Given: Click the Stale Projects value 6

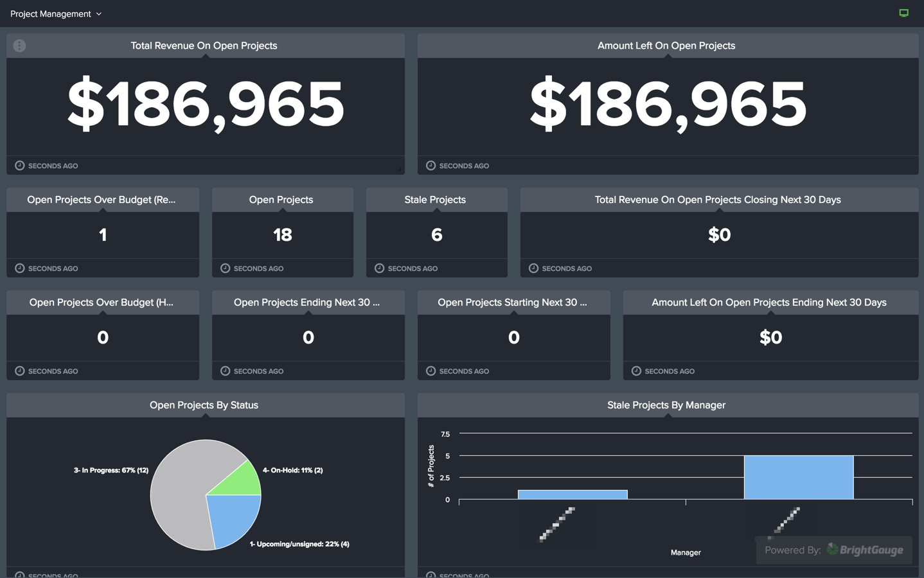Looking at the screenshot, I should pos(436,235).
